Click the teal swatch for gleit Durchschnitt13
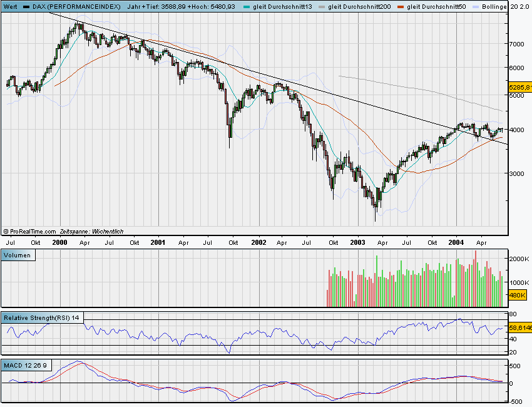Image resolution: width=532 pixels, height=407 pixels. [x=247, y=7]
